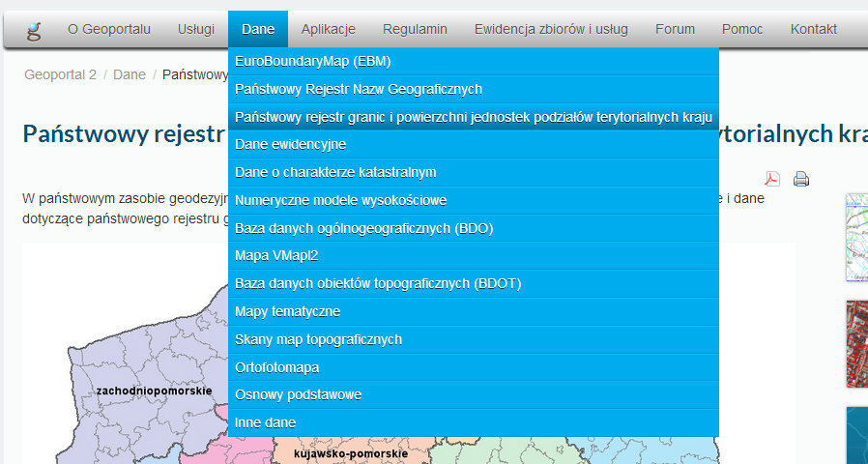
Task: Open the Pomoc menu
Action: 742,29
